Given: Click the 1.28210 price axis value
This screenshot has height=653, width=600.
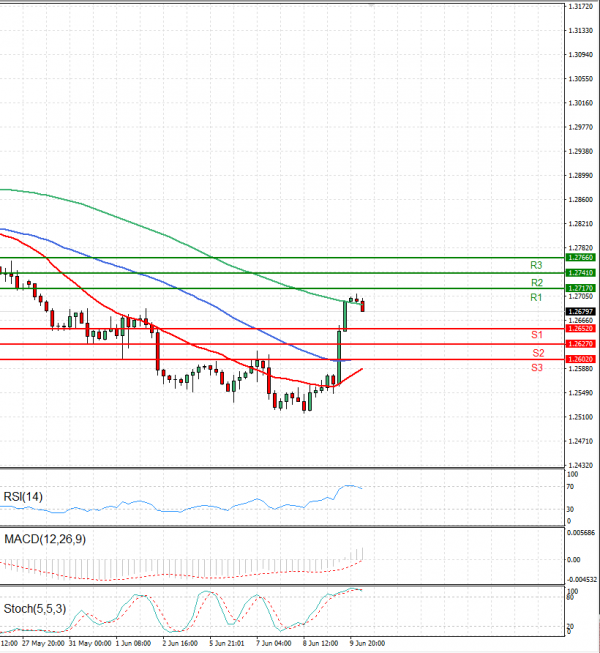Looking at the screenshot, I should point(580,224).
